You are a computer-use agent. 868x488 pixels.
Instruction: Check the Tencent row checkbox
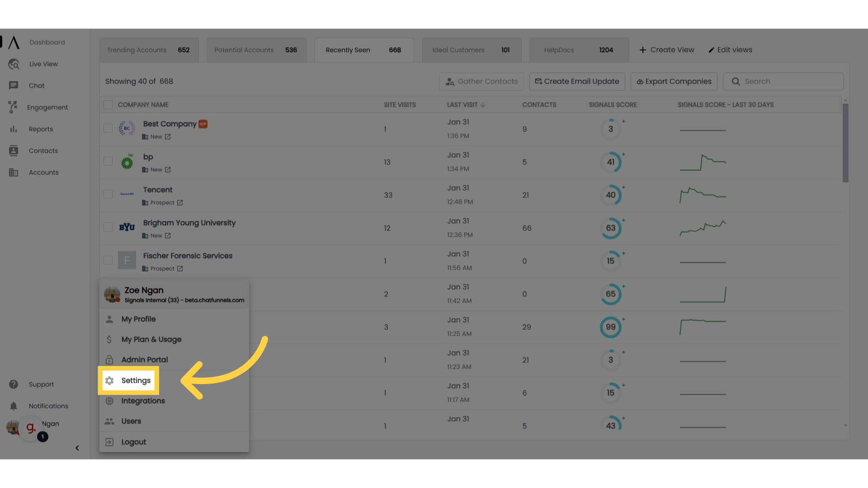(x=108, y=194)
